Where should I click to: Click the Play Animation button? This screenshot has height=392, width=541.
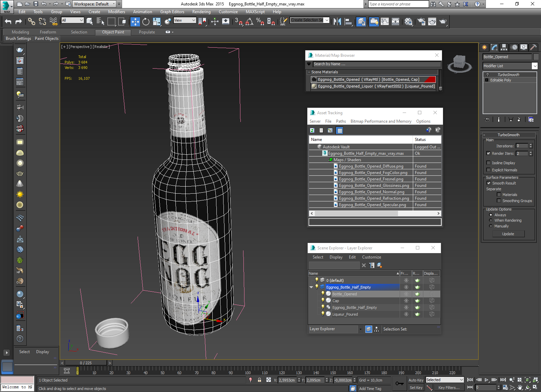pos(487,380)
